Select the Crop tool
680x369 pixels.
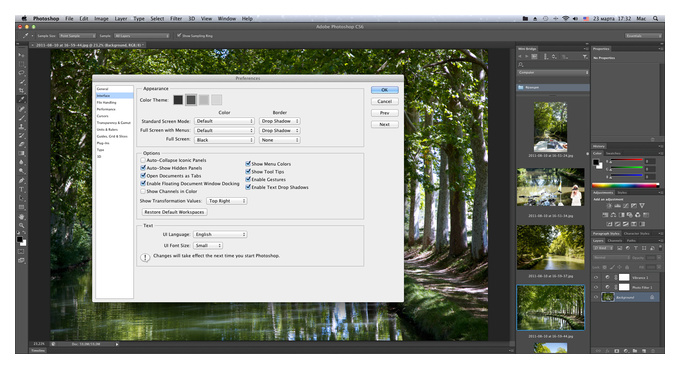click(x=21, y=91)
